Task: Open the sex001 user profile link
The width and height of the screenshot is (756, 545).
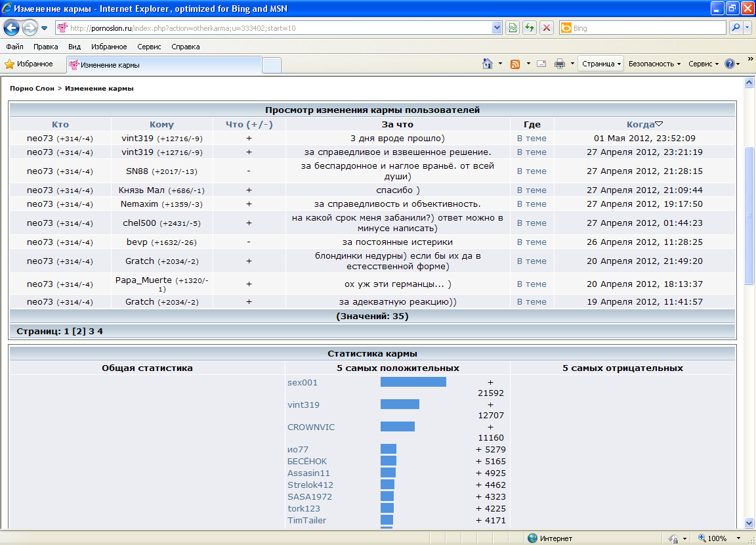Action: 302,382
